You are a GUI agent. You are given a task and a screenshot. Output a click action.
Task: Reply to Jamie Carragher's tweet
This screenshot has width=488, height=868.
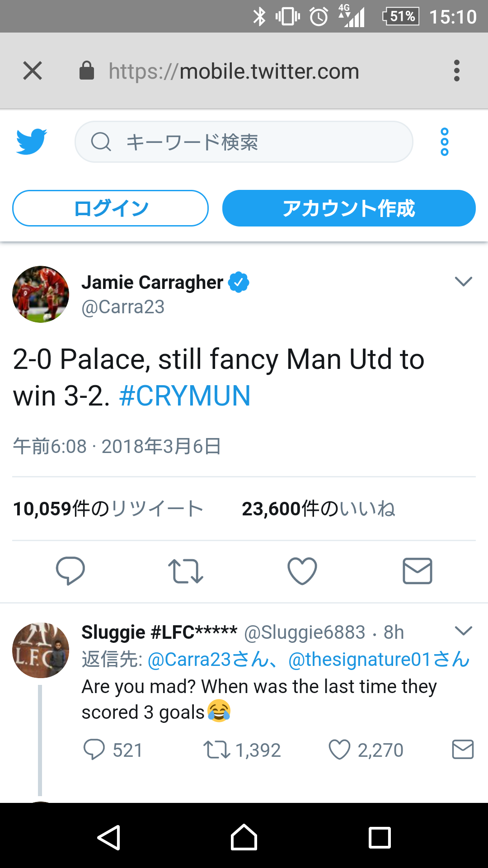pyautogui.click(x=70, y=571)
